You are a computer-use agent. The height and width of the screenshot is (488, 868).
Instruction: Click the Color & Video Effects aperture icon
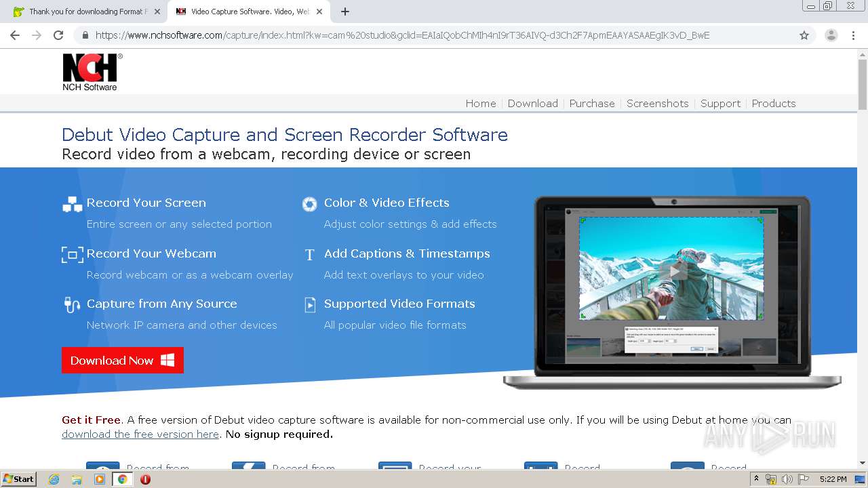(x=309, y=204)
